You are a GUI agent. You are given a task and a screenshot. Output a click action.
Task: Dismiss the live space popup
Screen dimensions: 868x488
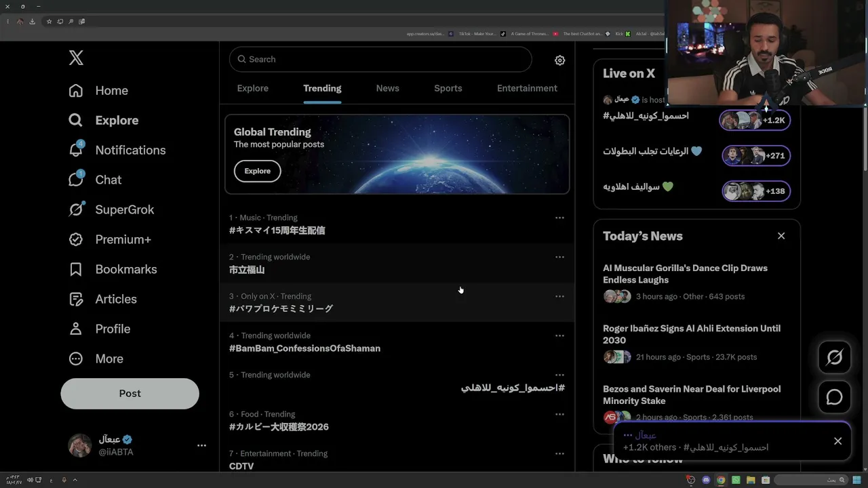tap(837, 441)
